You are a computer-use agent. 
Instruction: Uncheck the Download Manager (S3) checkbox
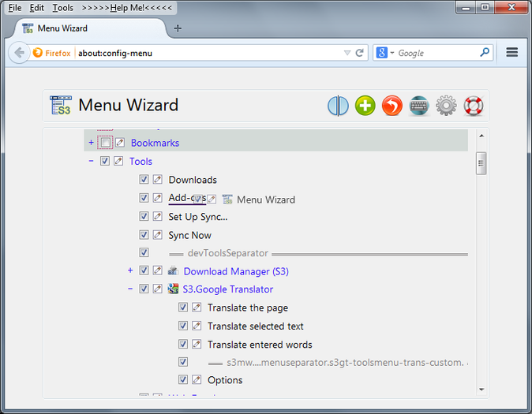[x=144, y=270]
